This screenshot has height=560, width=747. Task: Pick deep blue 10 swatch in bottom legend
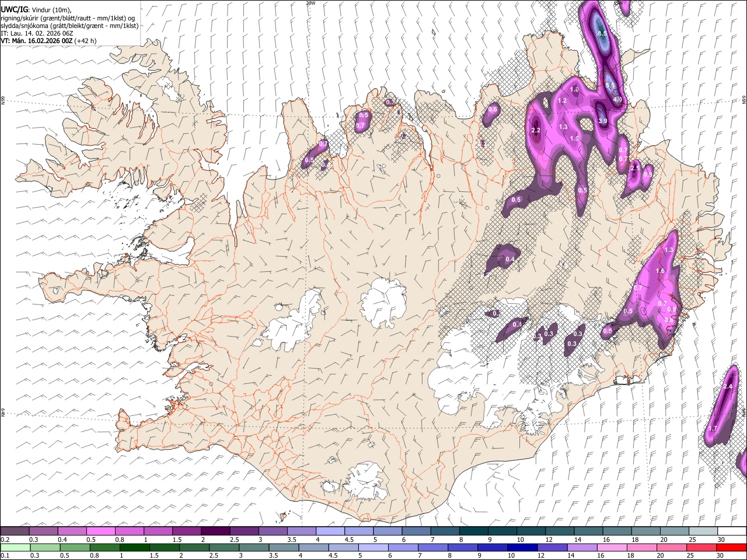tap(522, 547)
